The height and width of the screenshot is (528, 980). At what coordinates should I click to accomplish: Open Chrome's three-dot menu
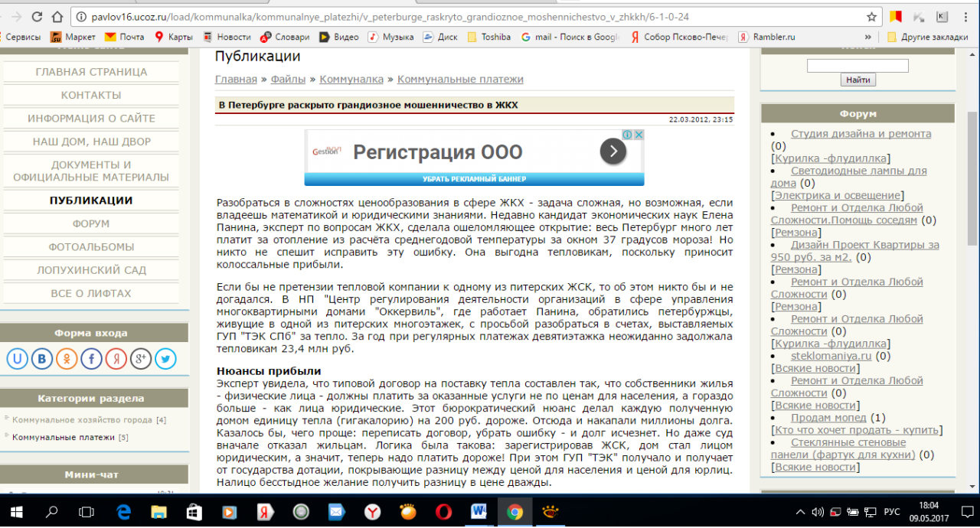point(965,17)
